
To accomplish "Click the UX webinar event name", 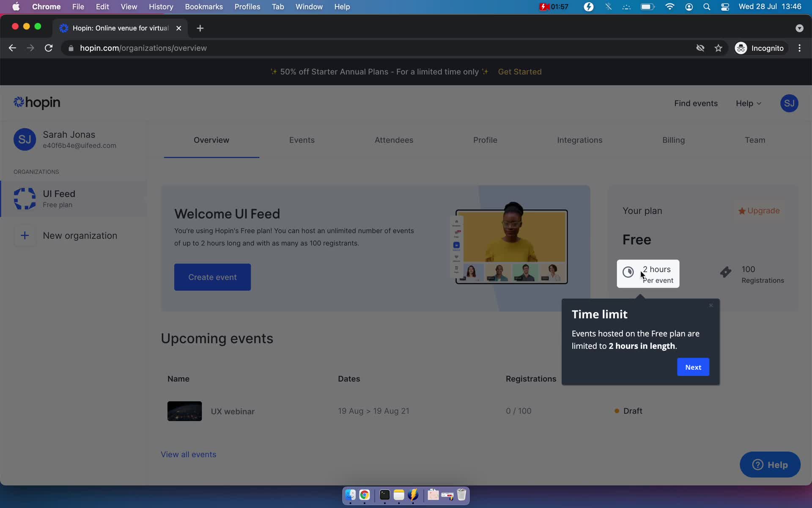I will click(233, 411).
